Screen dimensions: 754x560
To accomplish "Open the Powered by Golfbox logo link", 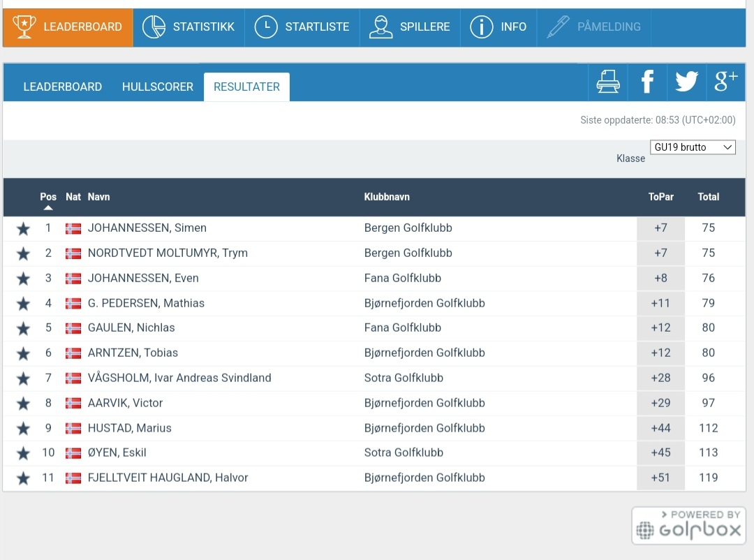I will tap(688, 525).
